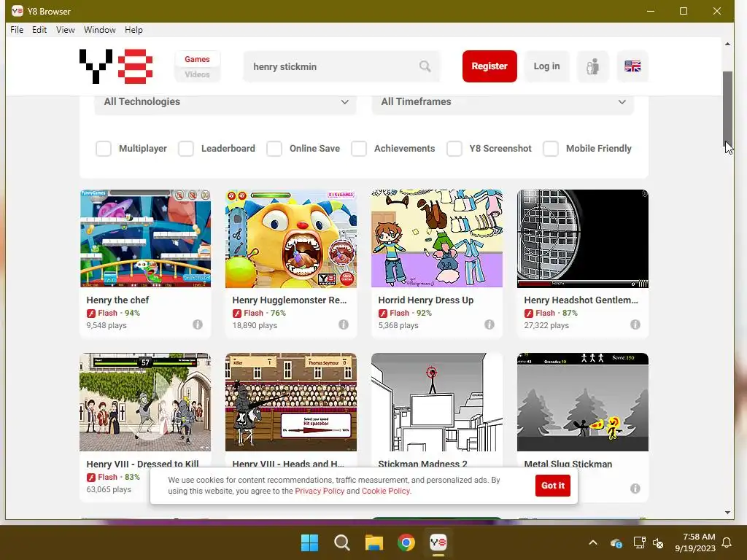This screenshot has height=560, width=747.
Task: Click the Flash icon under Henry Headshot Gentleman
Action: click(528, 314)
